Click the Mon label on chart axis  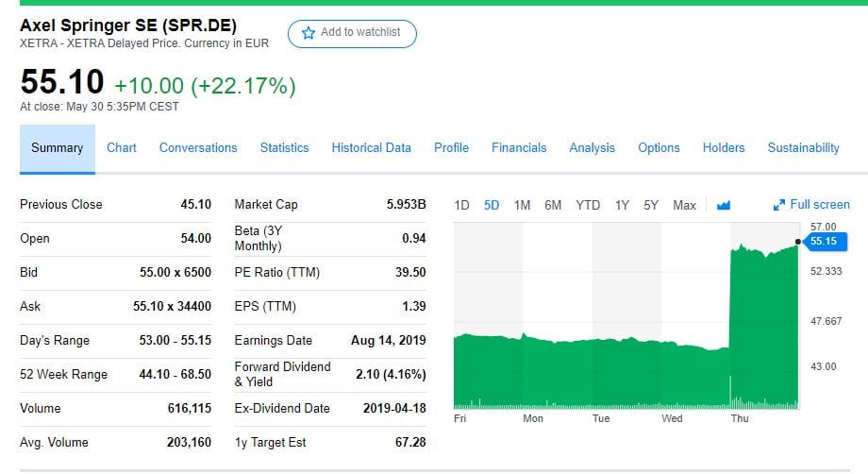533,418
